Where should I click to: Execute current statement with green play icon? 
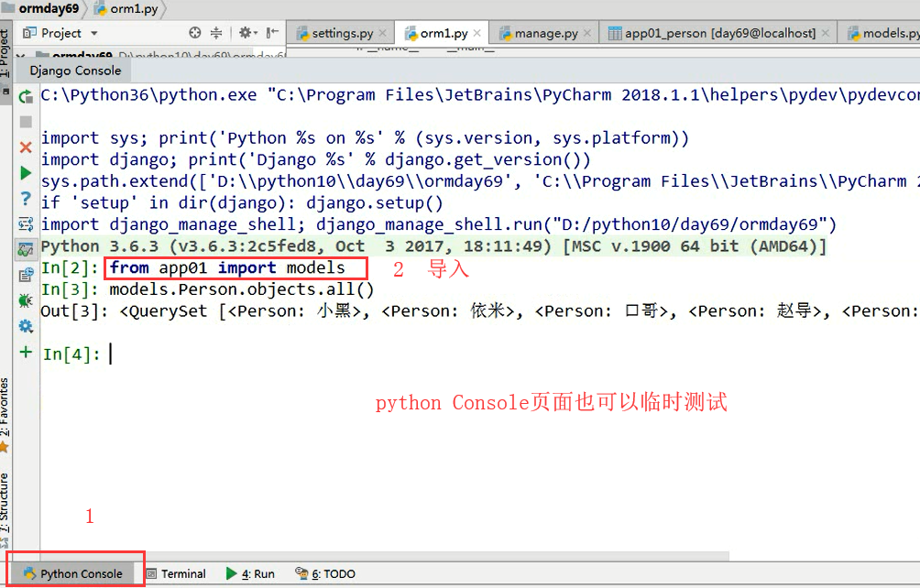(26, 173)
